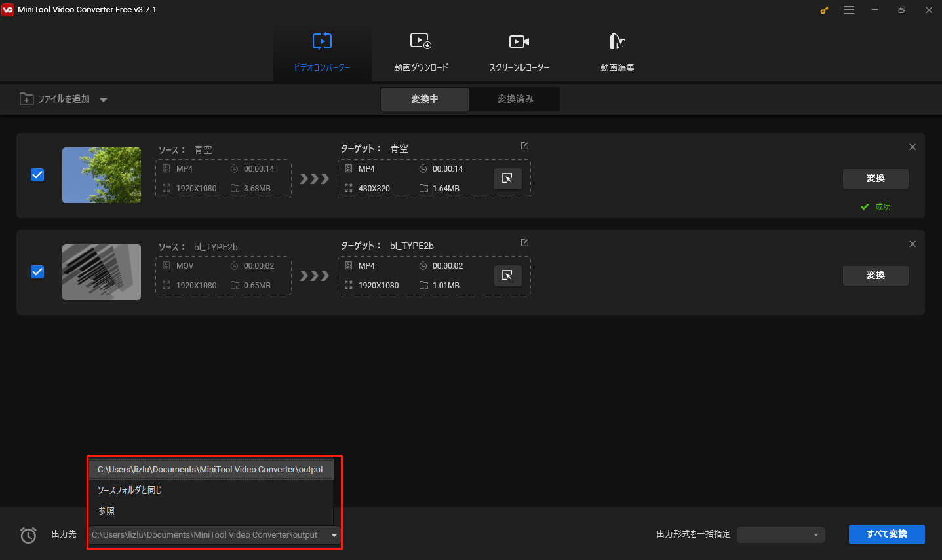Click the 1.64MB target size text

tap(446, 189)
